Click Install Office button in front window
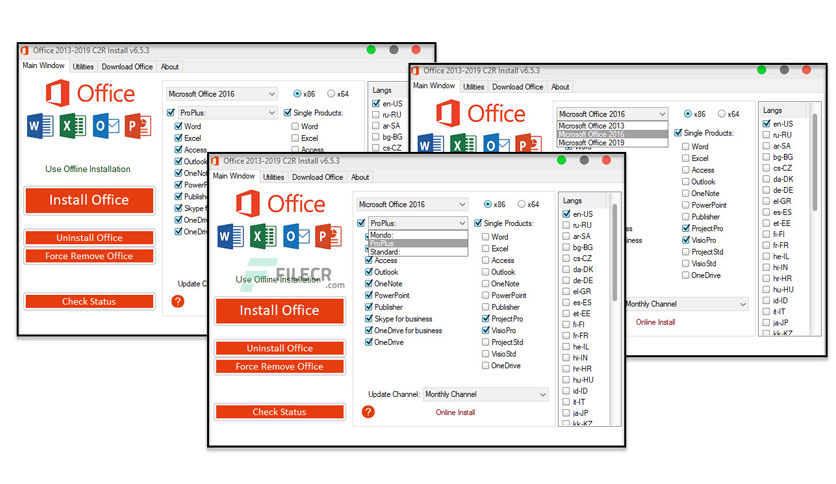Screen dimensions: 836x484 [x=280, y=310]
